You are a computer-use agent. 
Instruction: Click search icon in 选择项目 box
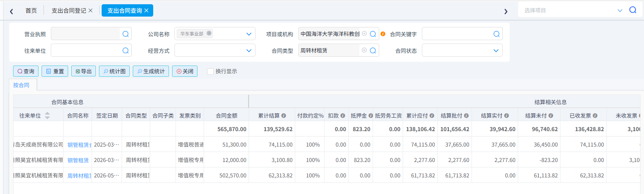point(633,10)
